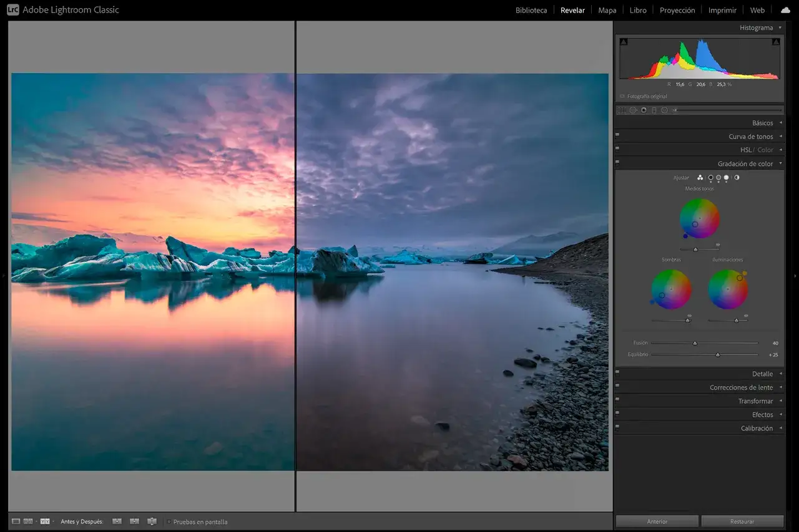799x532 pixels.
Task: Select the crop overlay tool
Action: point(622,110)
